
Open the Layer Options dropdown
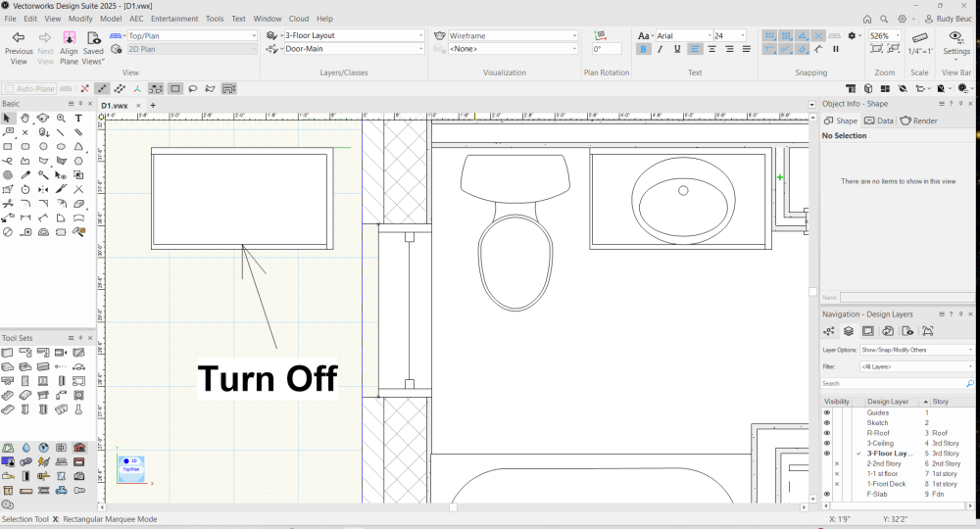coord(916,350)
